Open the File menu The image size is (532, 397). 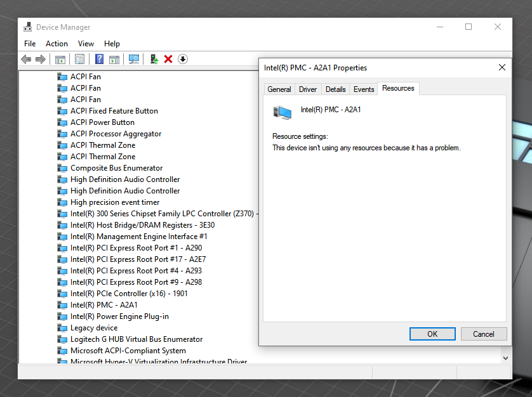coord(30,44)
